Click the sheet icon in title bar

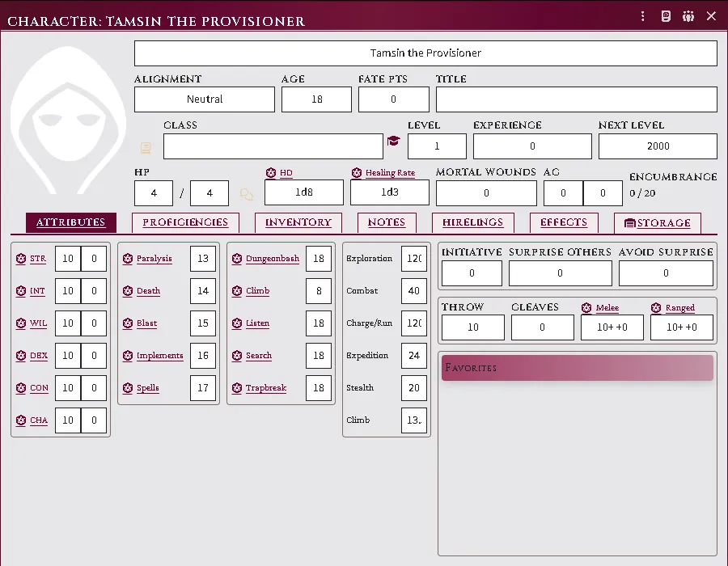(x=666, y=16)
